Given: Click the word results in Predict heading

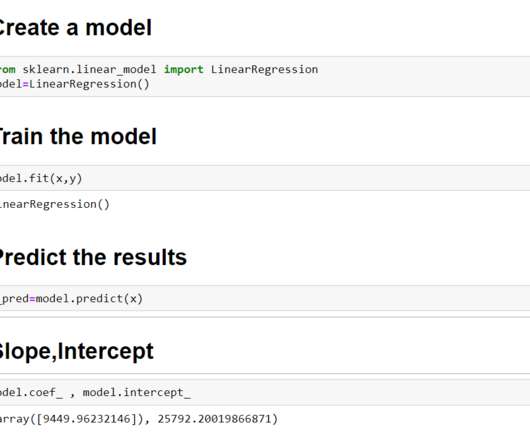Looking at the screenshot, I should (x=150, y=257).
